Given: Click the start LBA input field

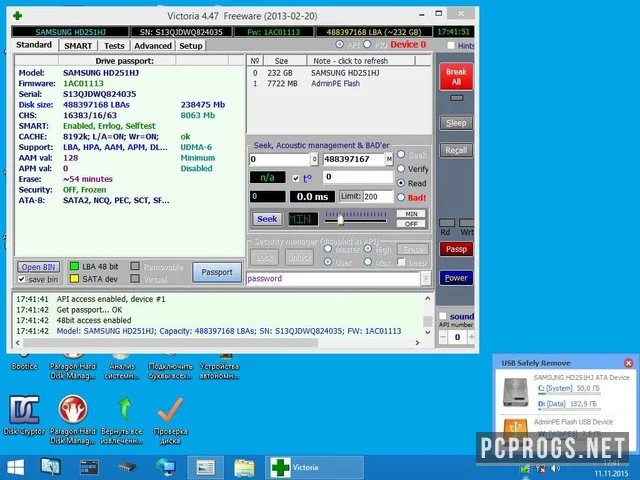Looking at the screenshot, I should pos(280,159).
